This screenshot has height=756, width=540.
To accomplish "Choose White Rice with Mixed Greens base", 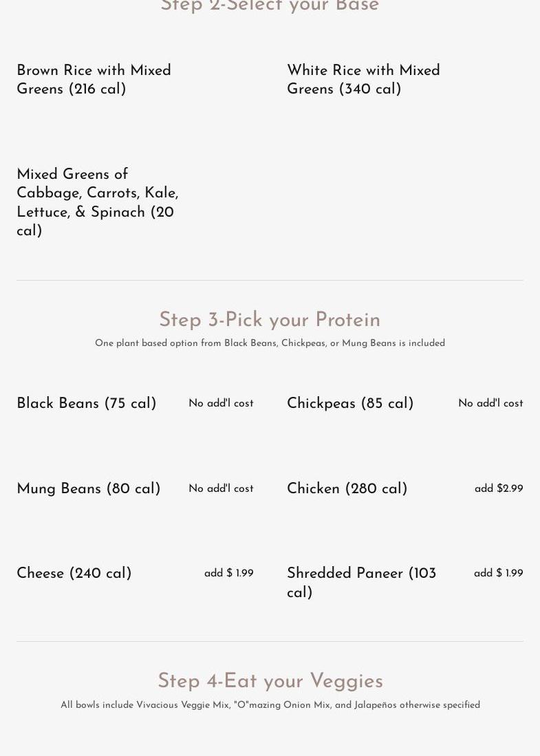I will coord(363,80).
